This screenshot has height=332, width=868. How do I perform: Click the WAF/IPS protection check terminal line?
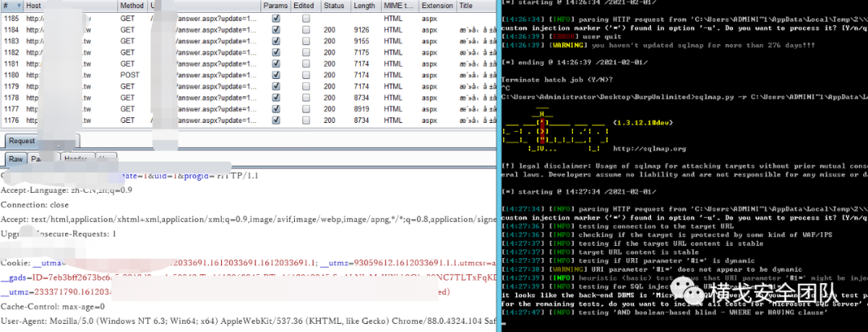(x=666, y=236)
